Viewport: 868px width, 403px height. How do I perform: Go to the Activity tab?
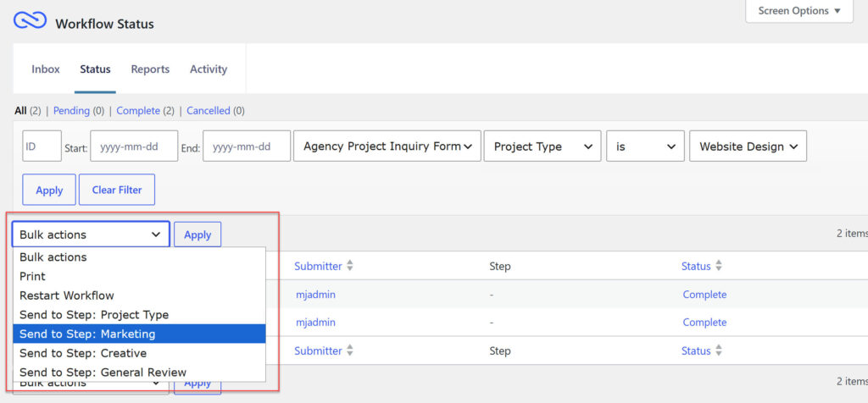coord(209,69)
